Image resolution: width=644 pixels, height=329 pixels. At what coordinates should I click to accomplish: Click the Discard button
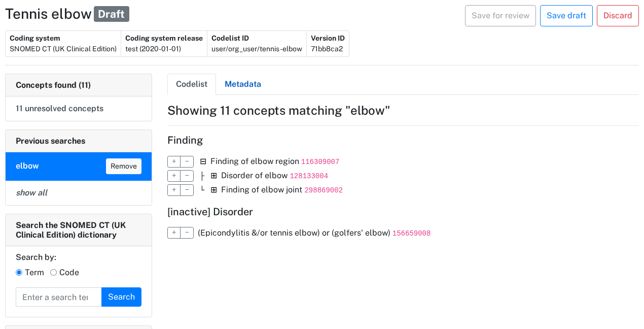pos(618,16)
